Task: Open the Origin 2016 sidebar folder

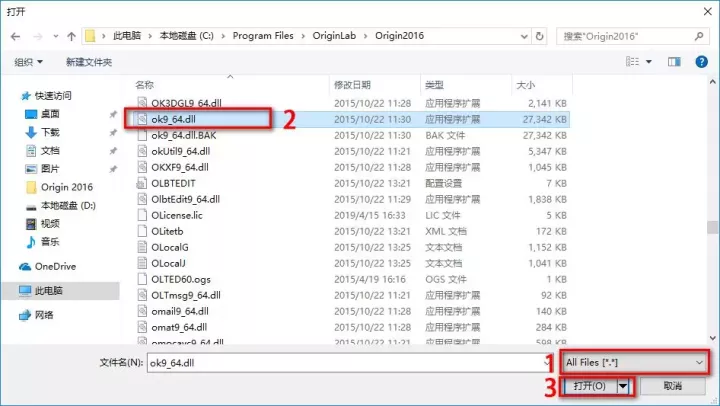Action: point(67,187)
